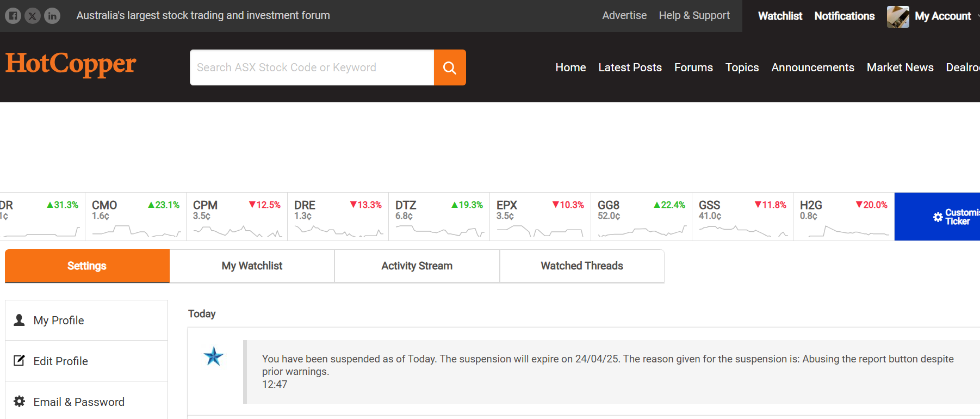
Task: Click the DTZ ticker tile
Action: [439, 217]
